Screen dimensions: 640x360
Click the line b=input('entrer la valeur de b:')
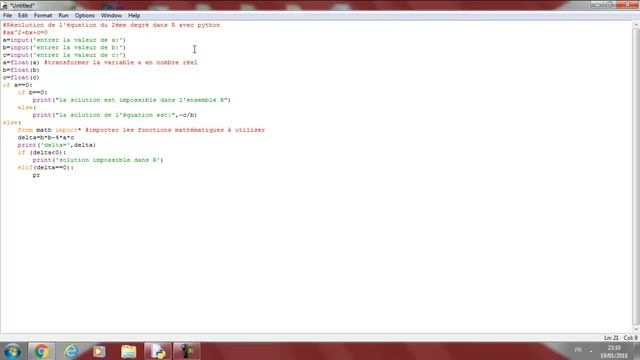point(64,48)
